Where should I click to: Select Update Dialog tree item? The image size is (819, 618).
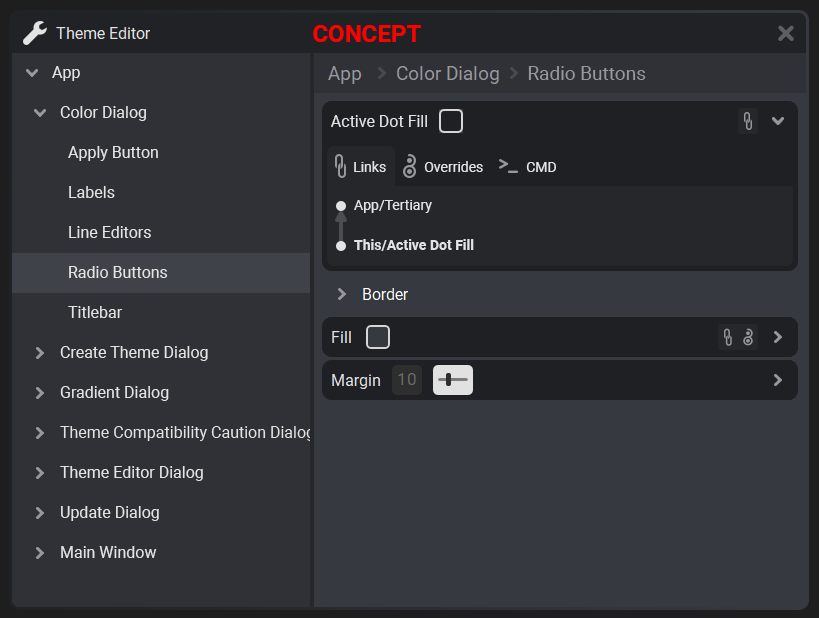(161, 512)
